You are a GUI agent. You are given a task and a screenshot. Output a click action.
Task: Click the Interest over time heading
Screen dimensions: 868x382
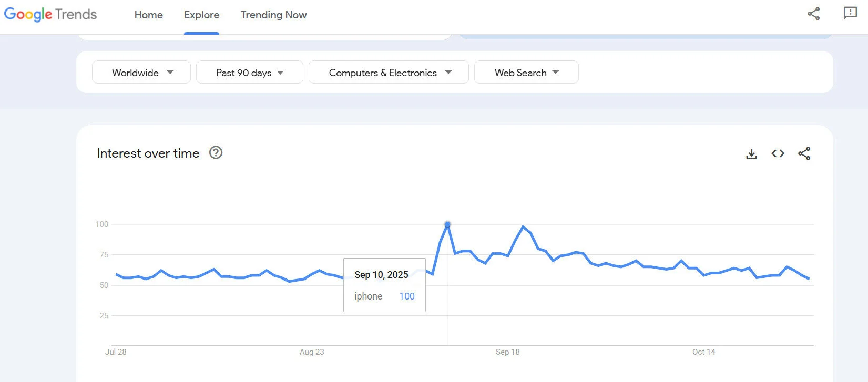click(148, 153)
